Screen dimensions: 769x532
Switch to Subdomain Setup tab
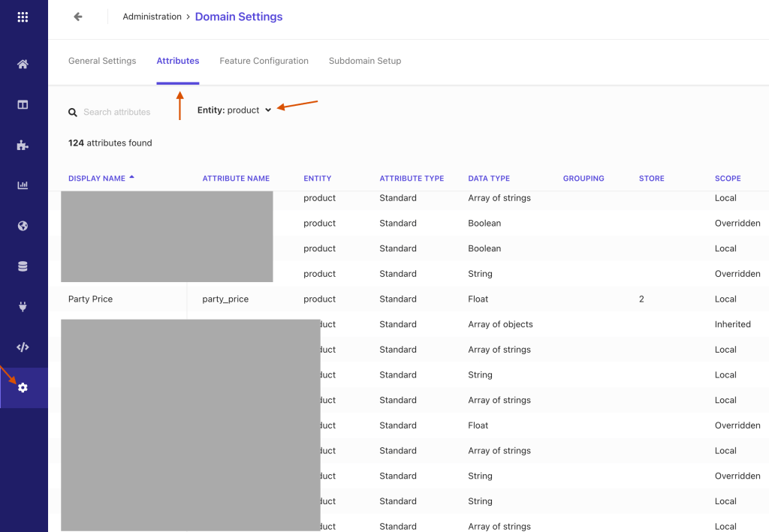pyautogui.click(x=364, y=61)
